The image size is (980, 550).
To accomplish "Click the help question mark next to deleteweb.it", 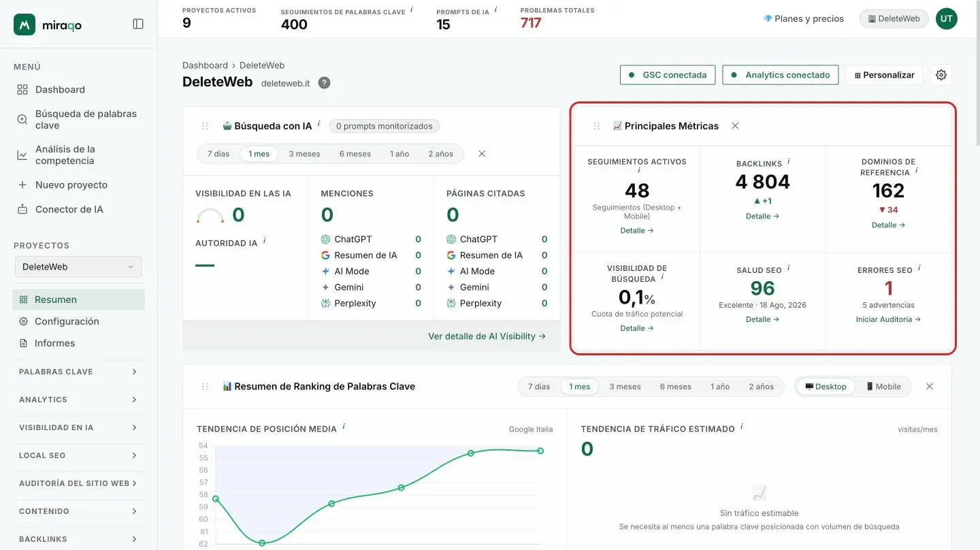I will click(x=325, y=83).
